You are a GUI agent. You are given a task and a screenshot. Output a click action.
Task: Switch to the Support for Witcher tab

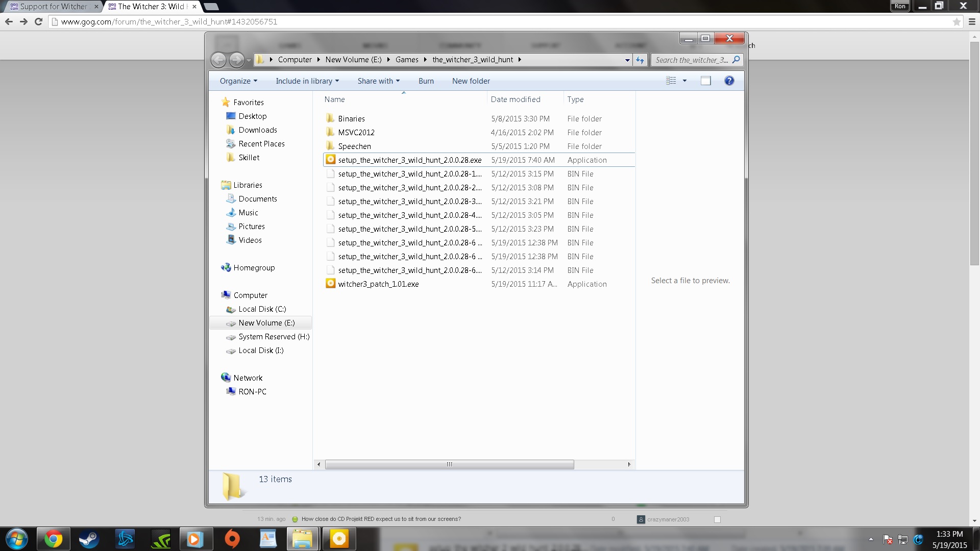click(53, 7)
